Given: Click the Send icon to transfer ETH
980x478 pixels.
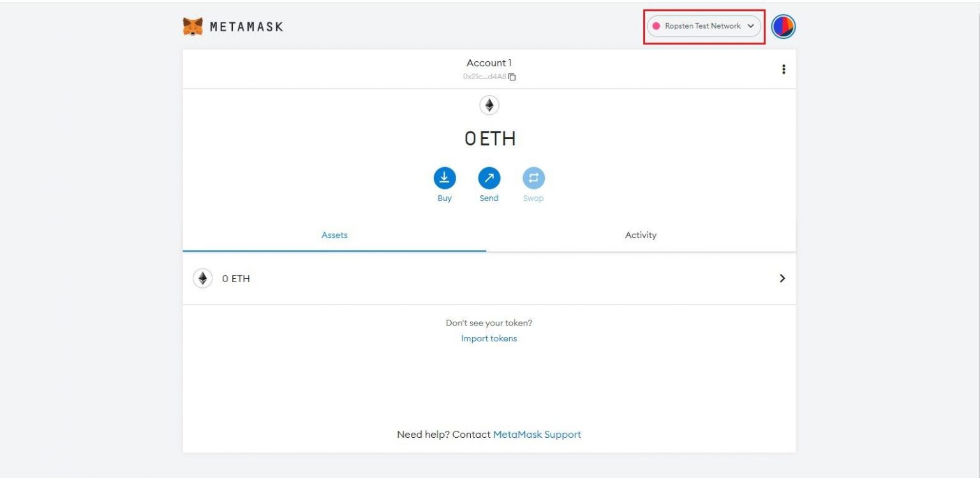Looking at the screenshot, I should tap(489, 179).
